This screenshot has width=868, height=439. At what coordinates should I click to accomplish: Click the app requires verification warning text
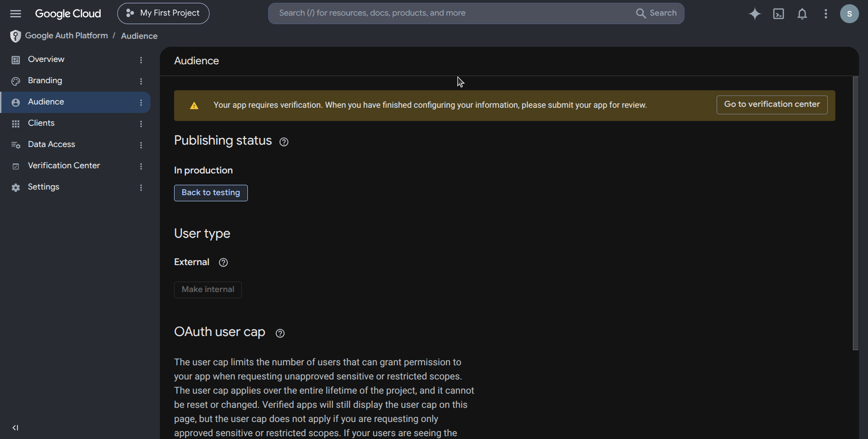pos(430,105)
